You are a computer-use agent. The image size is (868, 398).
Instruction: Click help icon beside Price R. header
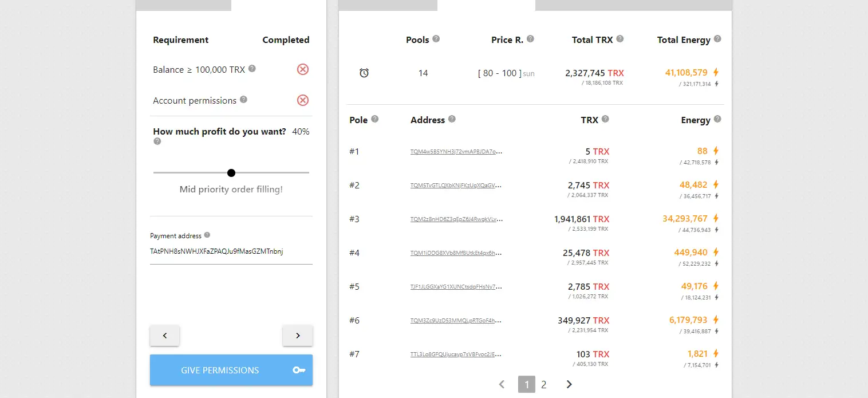click(530, 39)
